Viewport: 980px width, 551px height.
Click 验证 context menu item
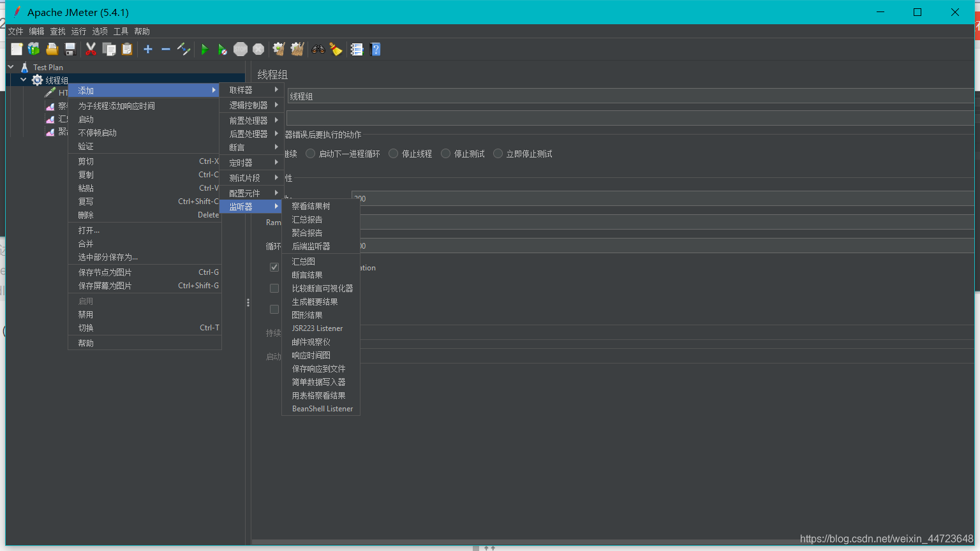click(145, 146)
